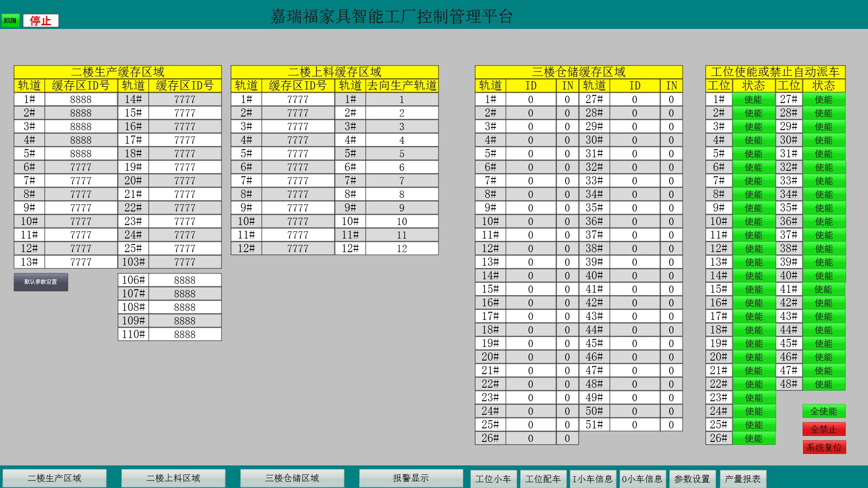Screen dimensions: 868x488
Task: Click the green RUN indicator
Action: click(10, 20)
